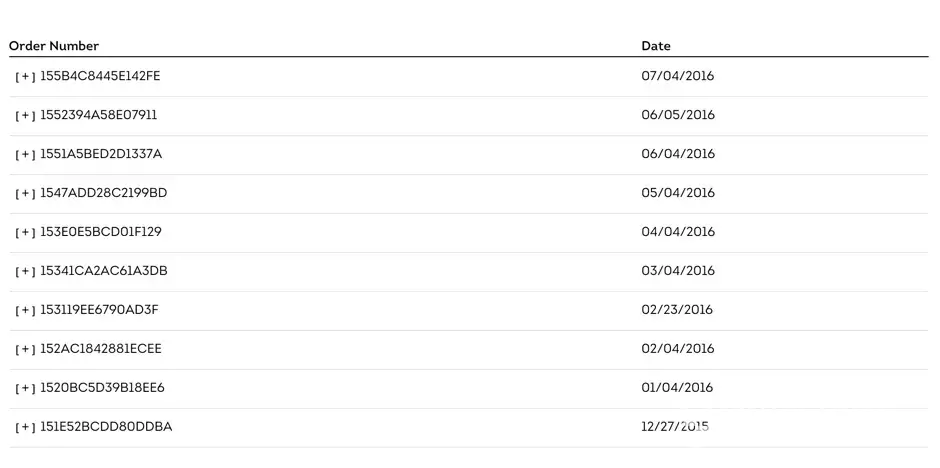
Task: Click the Date column header
Action: [x=656, y=46]
